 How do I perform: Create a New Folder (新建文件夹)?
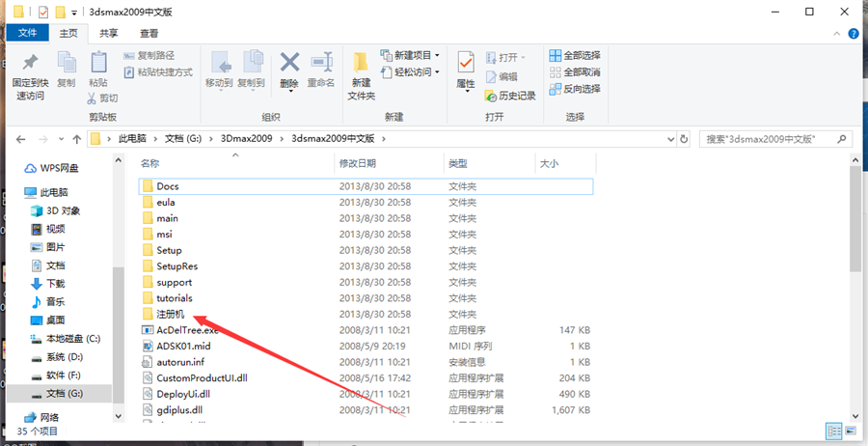click(x=361, y=76)
